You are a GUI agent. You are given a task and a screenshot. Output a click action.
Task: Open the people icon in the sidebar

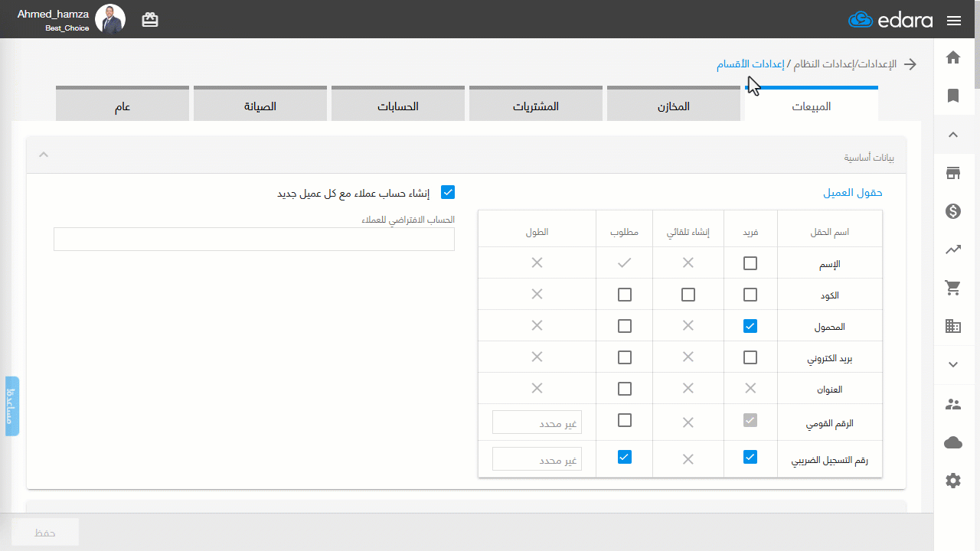(953, 405)
